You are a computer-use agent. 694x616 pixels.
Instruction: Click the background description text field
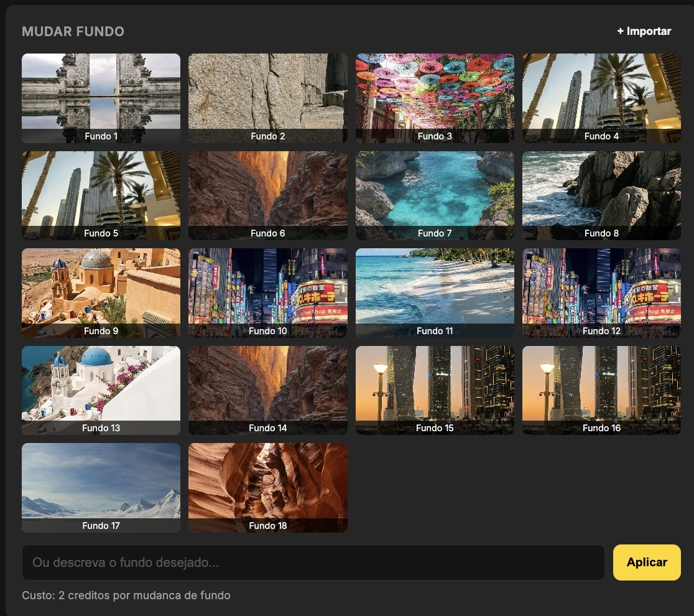coord(313,562)
